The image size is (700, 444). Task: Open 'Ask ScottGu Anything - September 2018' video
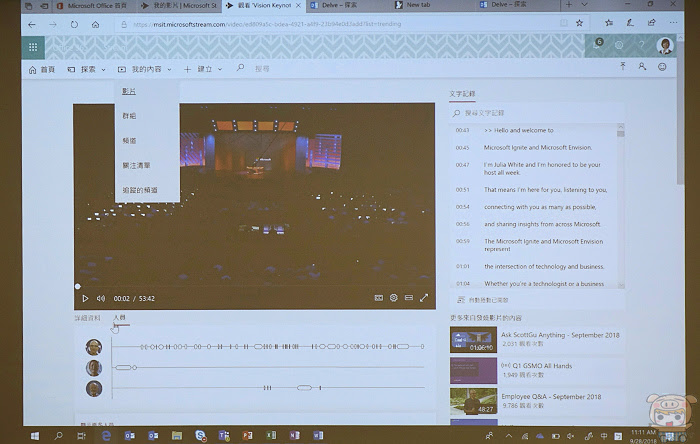coord(560,335)
